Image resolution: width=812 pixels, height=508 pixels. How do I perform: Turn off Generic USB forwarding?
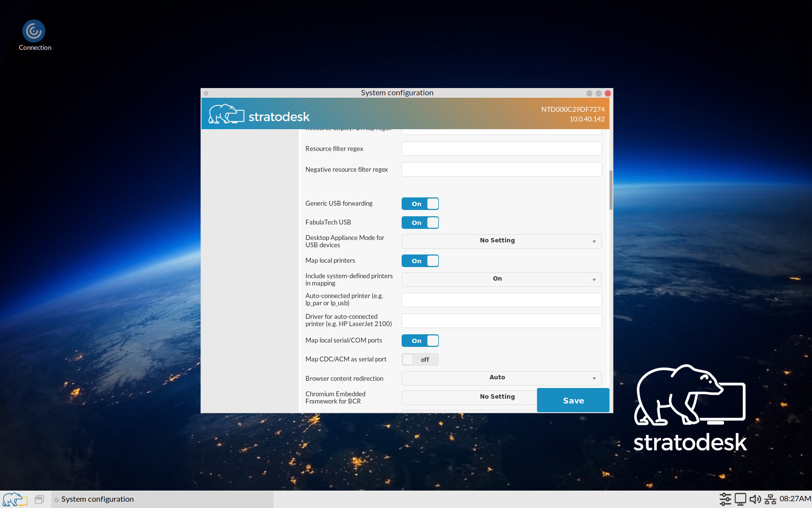coord(420,204)
